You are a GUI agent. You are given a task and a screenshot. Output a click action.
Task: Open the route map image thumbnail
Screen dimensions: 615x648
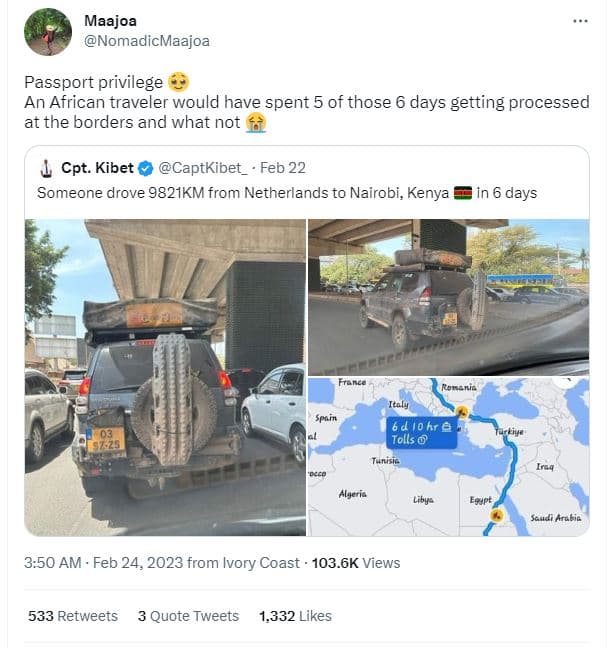pos(448,456)
